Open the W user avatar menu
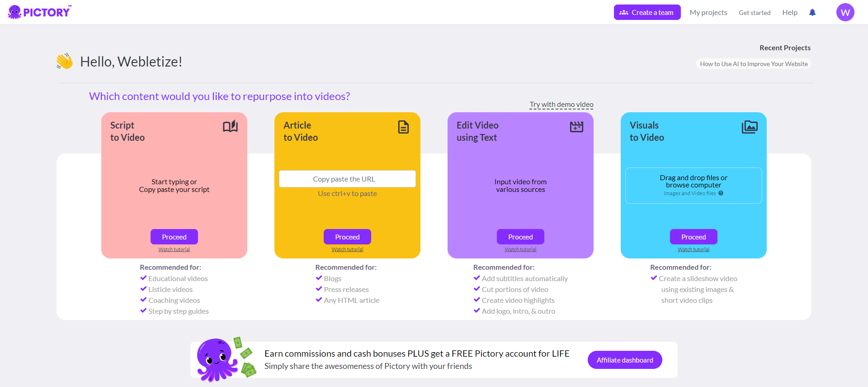The height and width of the screenshot is (387, 868). pyautogui.click(x=845, y=13)
